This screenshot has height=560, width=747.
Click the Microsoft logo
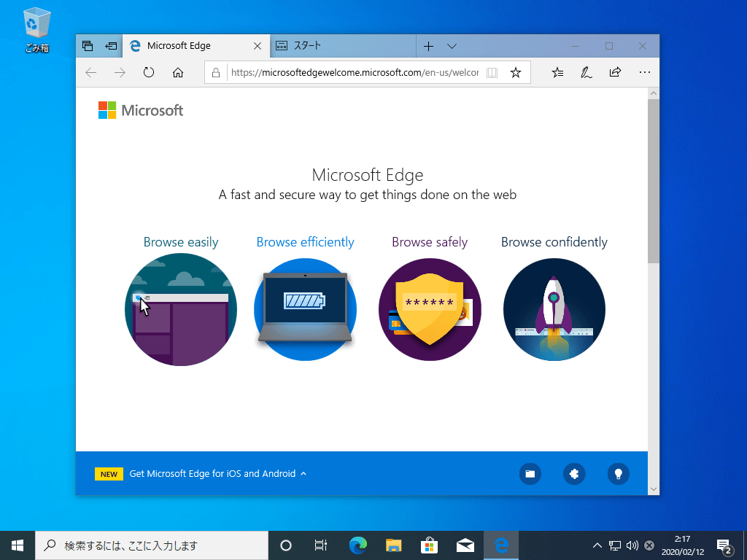141,110
